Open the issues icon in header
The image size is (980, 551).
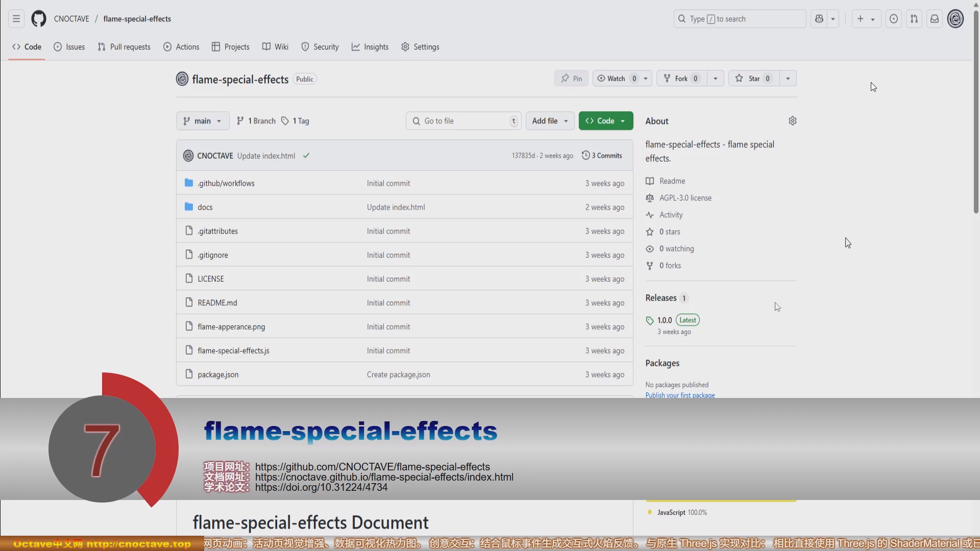(x=894, y=19)
